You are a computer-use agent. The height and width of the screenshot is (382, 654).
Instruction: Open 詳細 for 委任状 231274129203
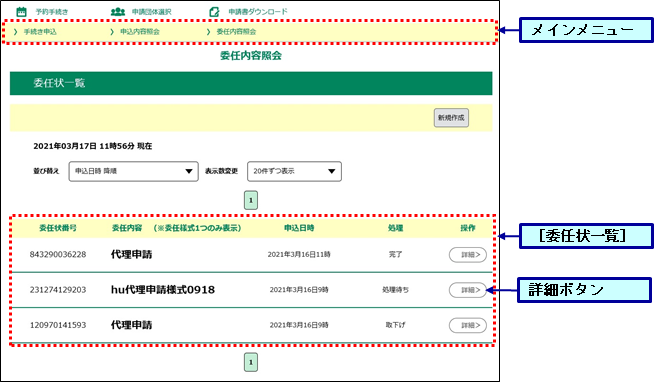pyautogui.click(x=468, y=290)
